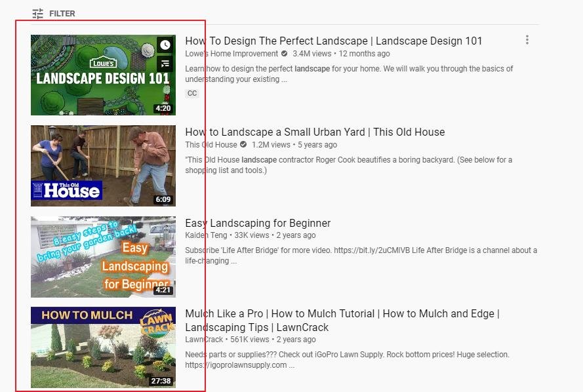Click the 4:20 duration label
The width and height of the screenshot is (583, 392).
[x=163, y=109]
